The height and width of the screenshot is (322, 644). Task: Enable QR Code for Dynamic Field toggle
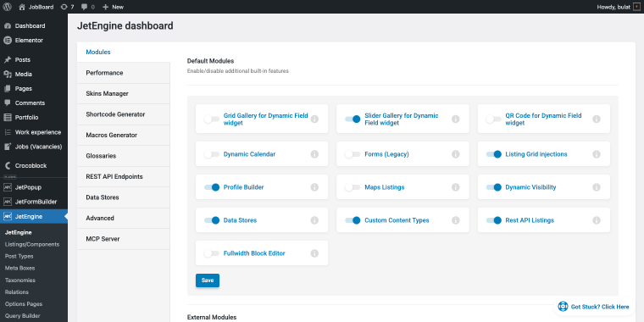click(x=494, y=119)
